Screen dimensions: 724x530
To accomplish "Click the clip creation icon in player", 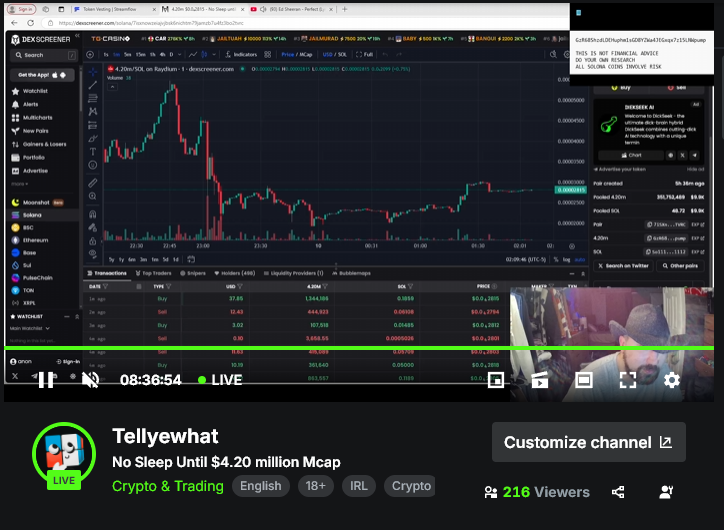I will [x=539, y=380].
